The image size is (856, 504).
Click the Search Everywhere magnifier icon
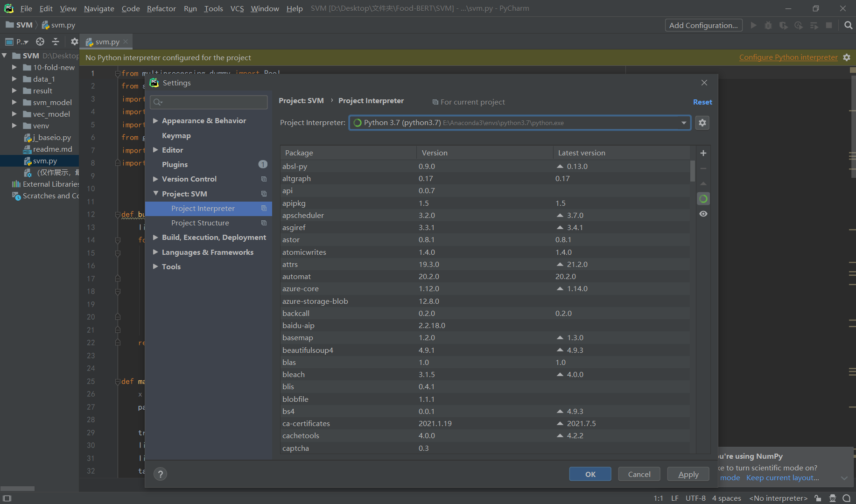point(848,25)
